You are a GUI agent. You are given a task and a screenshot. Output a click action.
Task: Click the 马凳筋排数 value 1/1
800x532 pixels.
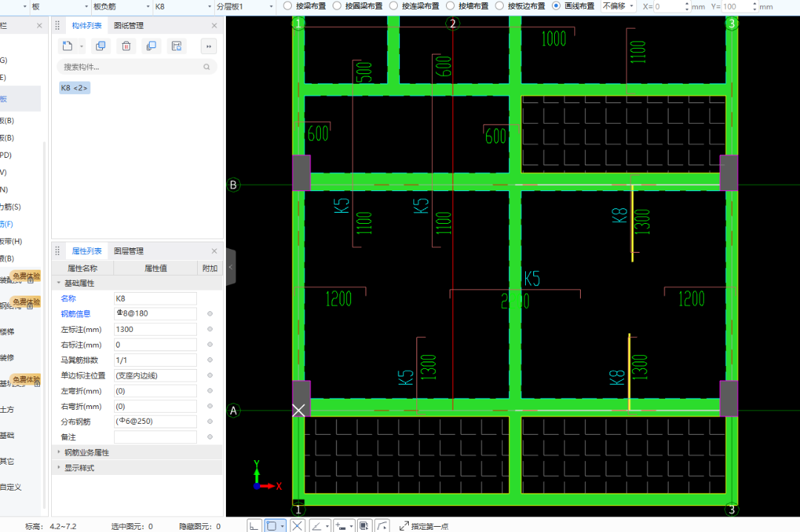tap(155, 360)
